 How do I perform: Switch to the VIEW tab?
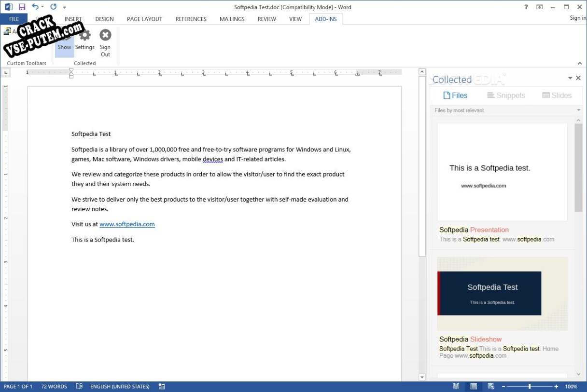pos(295,19)
